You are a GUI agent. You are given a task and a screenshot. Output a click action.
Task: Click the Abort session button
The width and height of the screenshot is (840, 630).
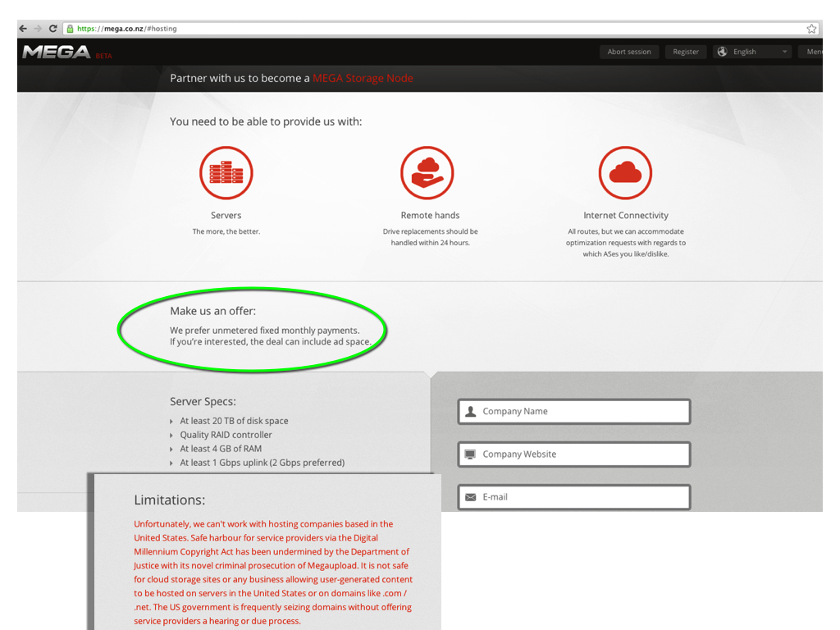tap(629, 52)
